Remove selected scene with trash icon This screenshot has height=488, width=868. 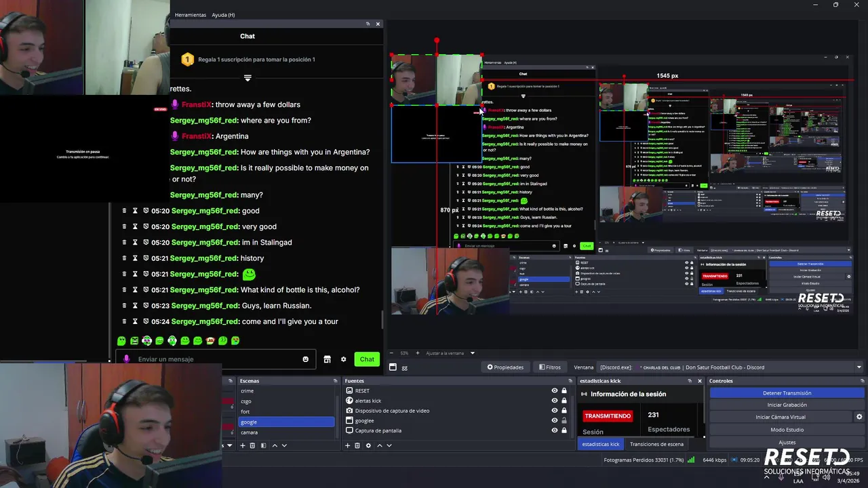252,445
